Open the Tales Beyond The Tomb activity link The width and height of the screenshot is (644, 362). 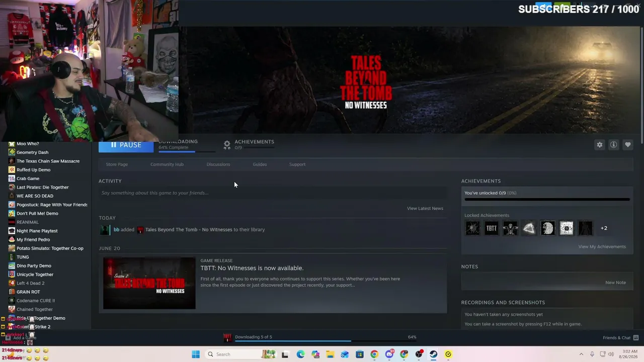[189, 230]
